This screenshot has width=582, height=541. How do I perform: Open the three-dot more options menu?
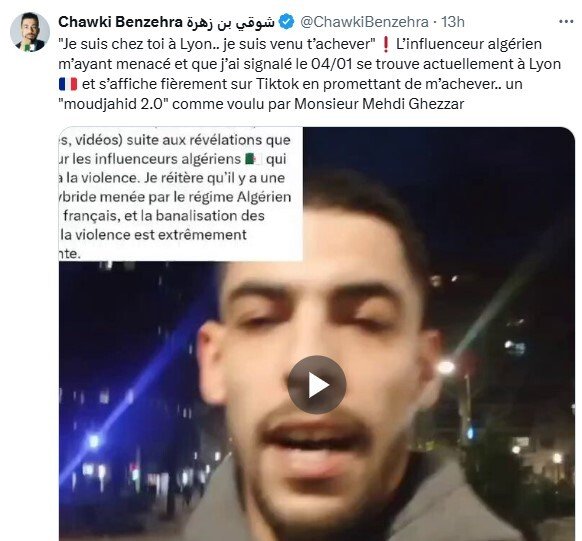pyautogui.click(x=566, y=22)
